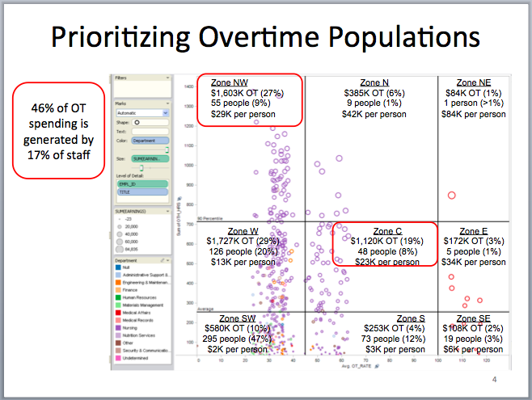Click the 60,000 size legend circle

pos(120,242)
